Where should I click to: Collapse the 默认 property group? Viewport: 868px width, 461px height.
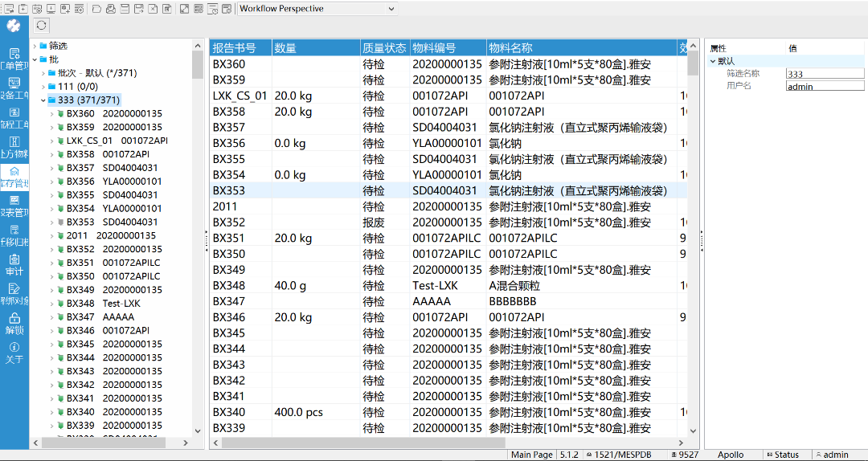(x=712, y=61)
